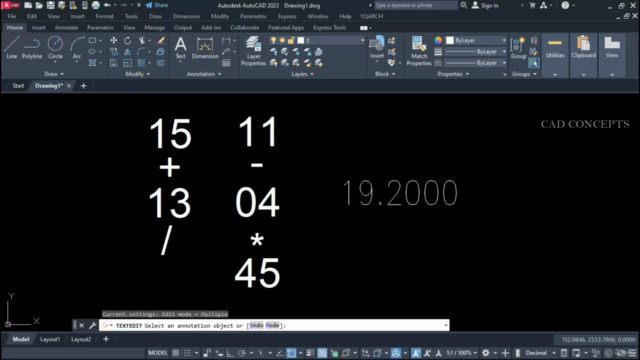Image resolution: width=640 pixels, height=360 pixels.
Task: Click the Object Color wheel icon
Action: (438, 40)
